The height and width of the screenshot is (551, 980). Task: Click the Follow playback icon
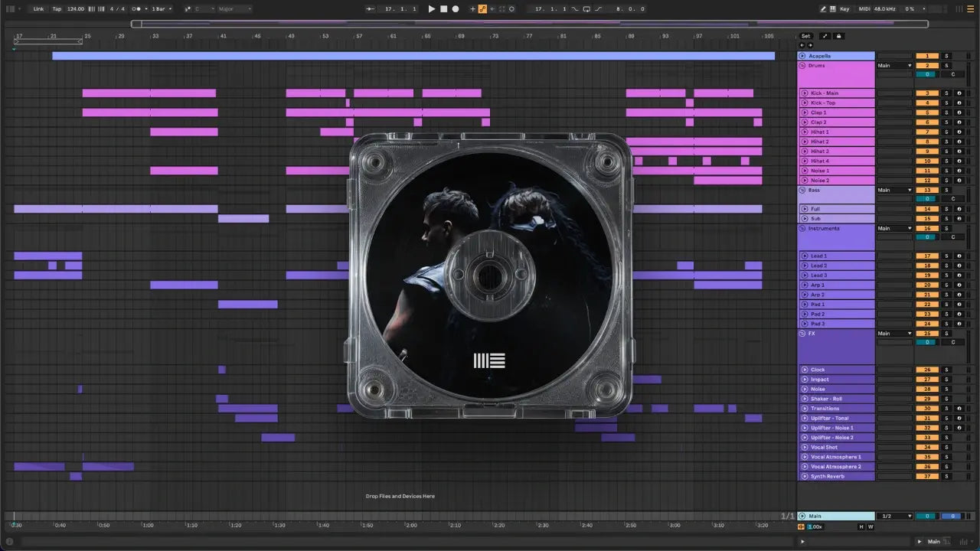coord(371,9)
